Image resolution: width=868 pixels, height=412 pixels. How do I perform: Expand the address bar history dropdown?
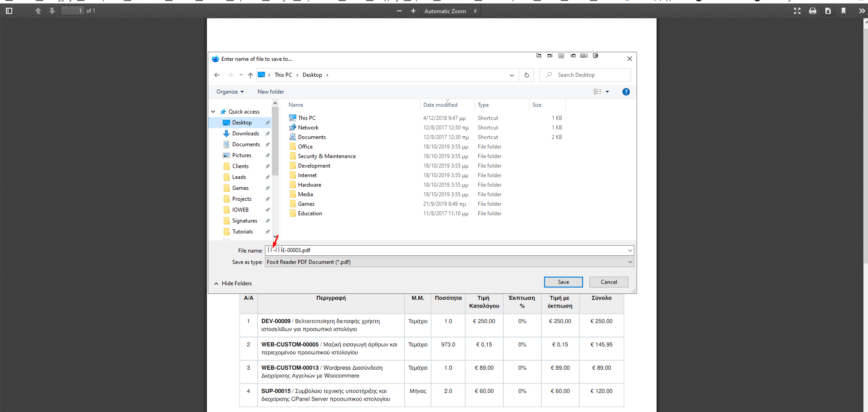tap(512, 75)
